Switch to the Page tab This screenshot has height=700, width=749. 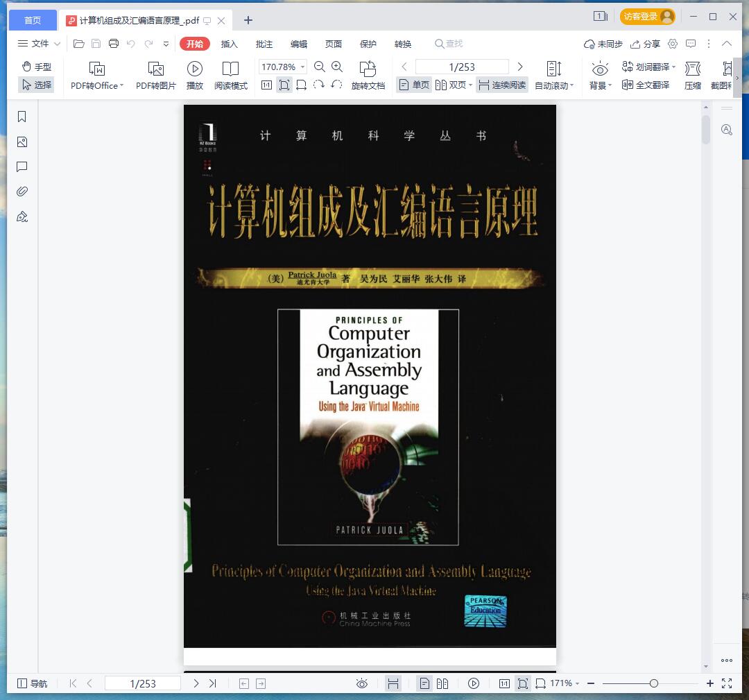(x=334, y=44)
